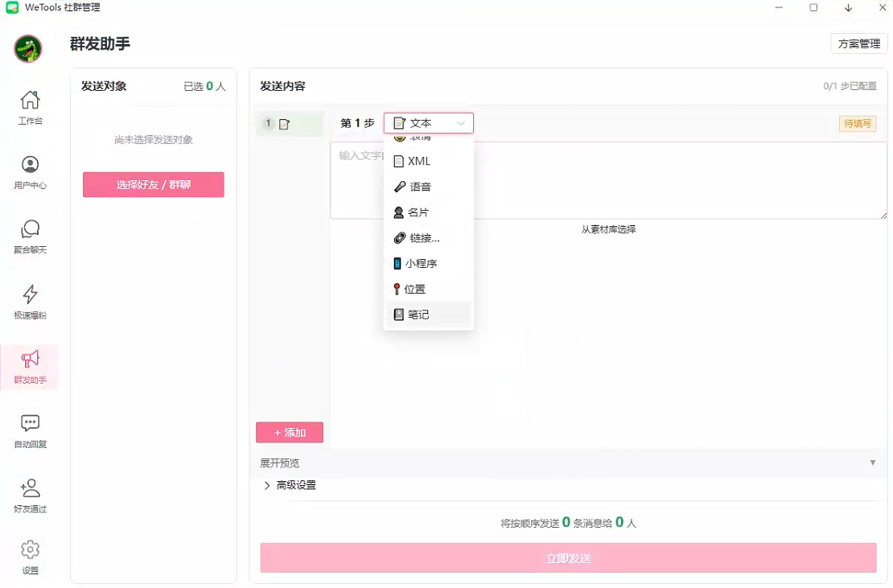Open 设置 settings gear
The height and width of the screenshot is (588, 893).
point(30,557)
